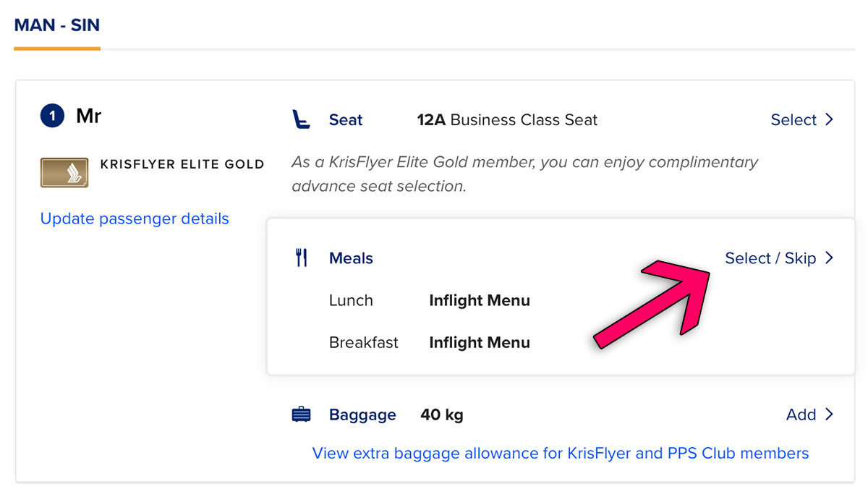View extra baggage allowance for KrisFlyer members
The image size is (868, 497).
[560, 454]
